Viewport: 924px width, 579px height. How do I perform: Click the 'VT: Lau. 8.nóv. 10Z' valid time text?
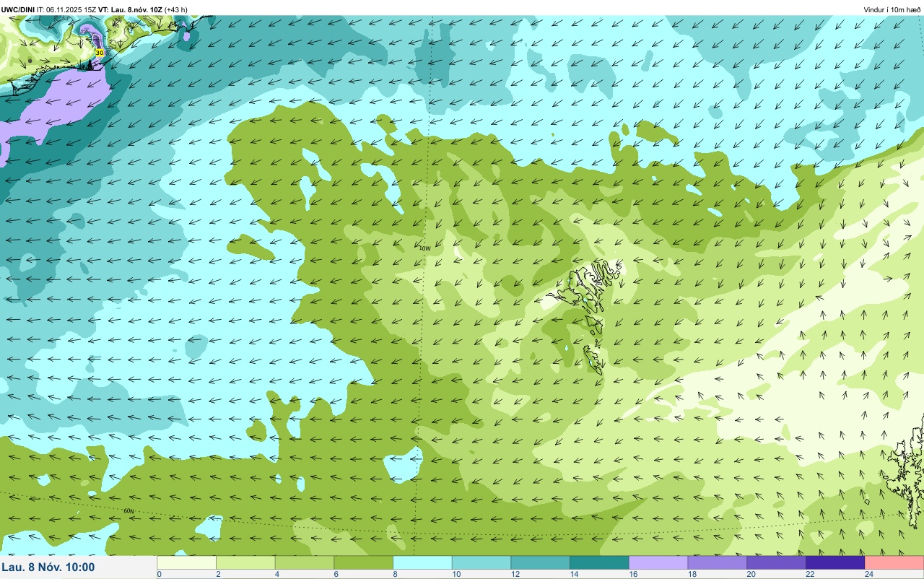131,9
